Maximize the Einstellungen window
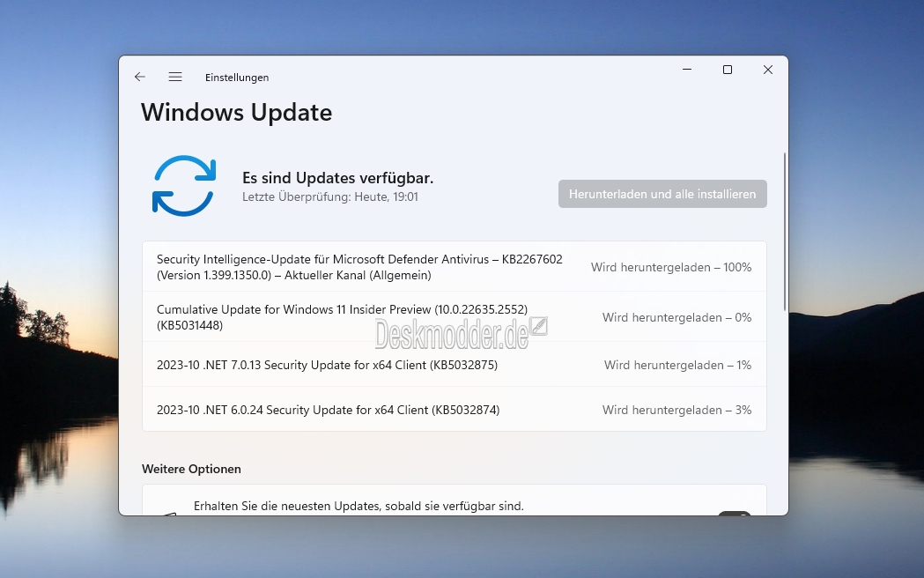This screenshot has height=578, width=924. 728,70
